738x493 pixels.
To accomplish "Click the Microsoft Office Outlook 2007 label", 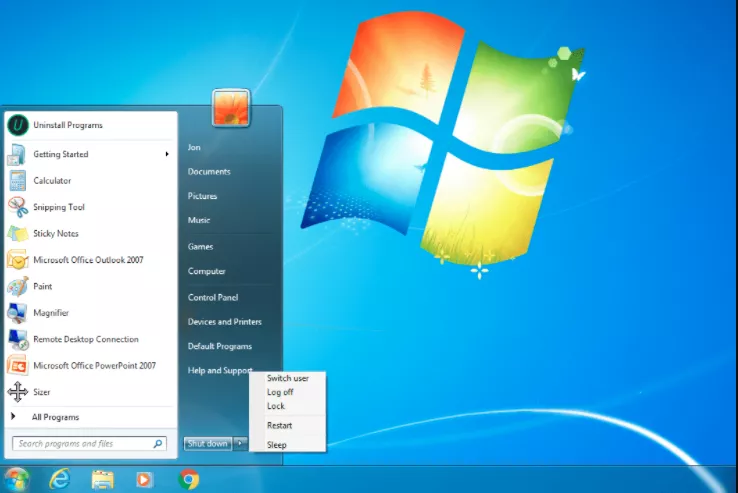I will click(x=88, y=260).
